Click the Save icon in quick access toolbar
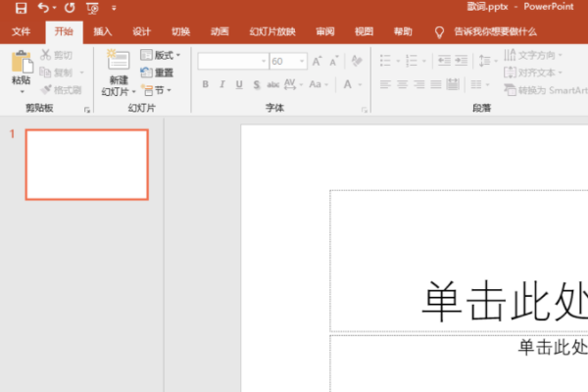 [x=21, y=8]
